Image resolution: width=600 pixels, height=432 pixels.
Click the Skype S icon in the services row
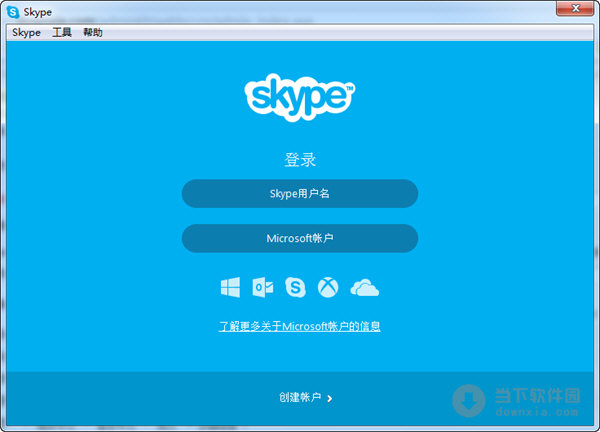(295, 287)
